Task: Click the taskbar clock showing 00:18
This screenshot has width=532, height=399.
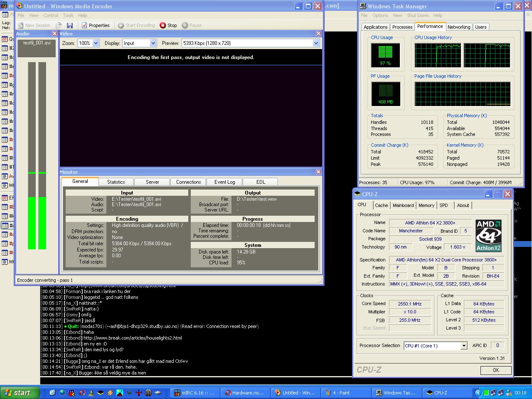Action: pyautogui.click(x=520, y=393)
